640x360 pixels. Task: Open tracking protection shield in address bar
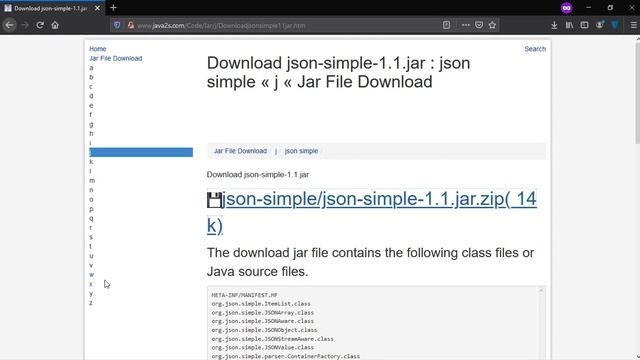[x=117, y=25]
